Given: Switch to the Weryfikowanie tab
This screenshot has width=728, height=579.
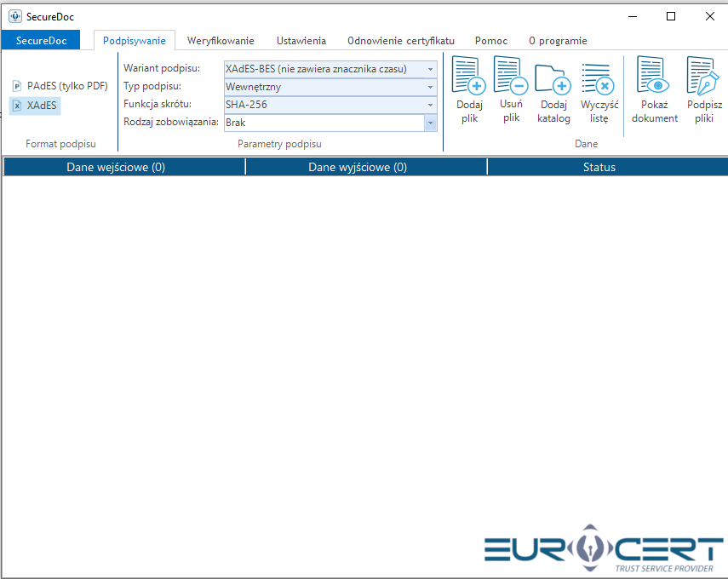Looking at the screenshot, I should pos(221,41).
